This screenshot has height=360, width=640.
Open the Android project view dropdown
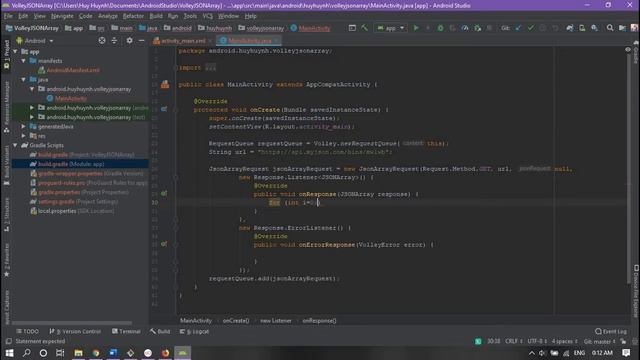(x=35, y=40)
